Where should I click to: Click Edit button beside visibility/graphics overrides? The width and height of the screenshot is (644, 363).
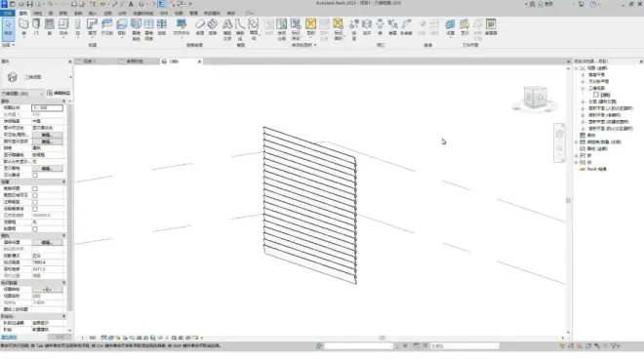[47, 135]
